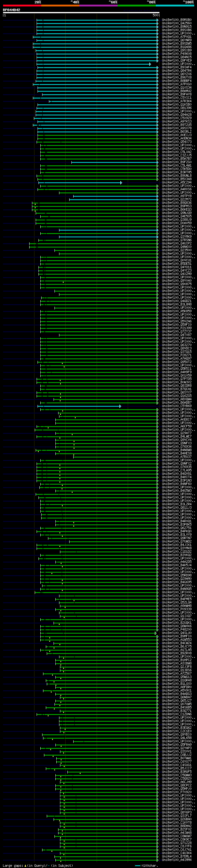Click hit label UniRef100_Q10S34
This screenshot has height=868, width=197.
(177, 88)
